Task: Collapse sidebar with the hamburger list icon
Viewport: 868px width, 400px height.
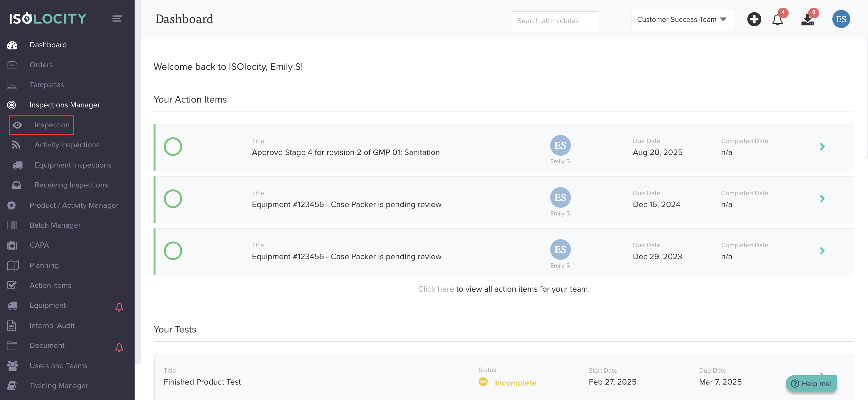Action: 117,19
